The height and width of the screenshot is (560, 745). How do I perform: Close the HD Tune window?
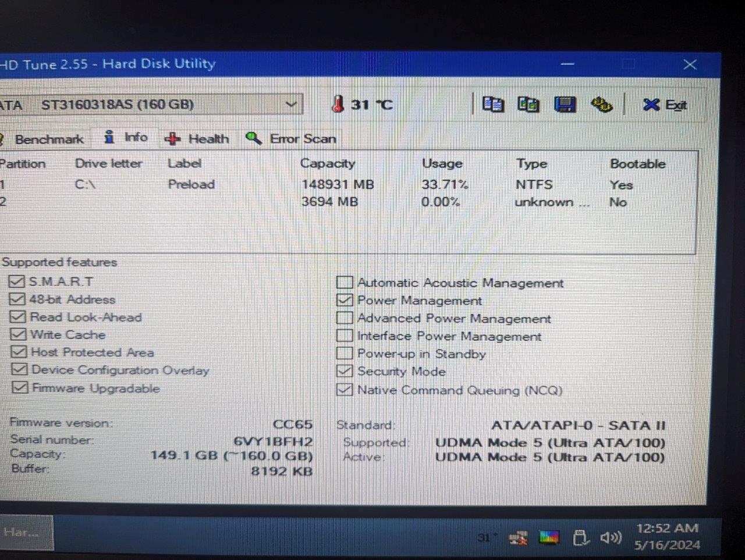pos(690,64)
